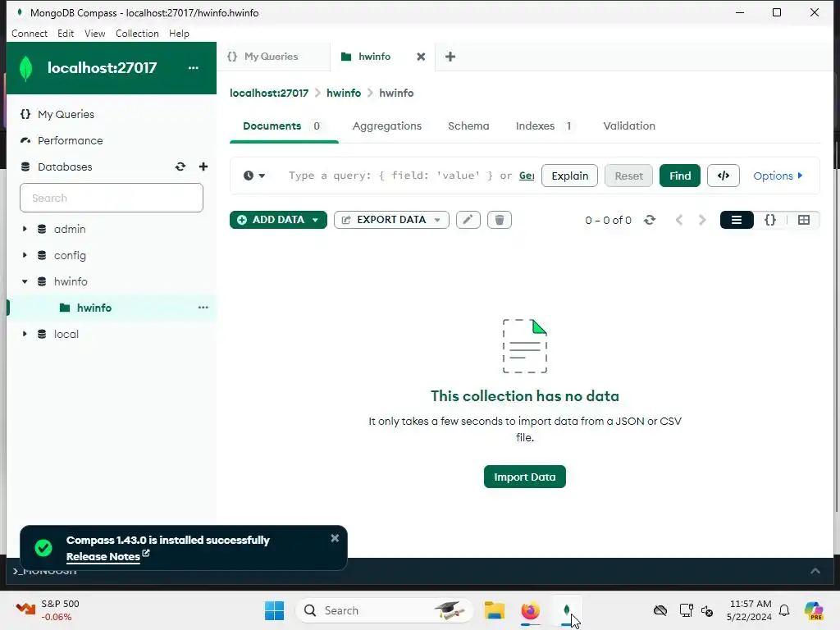Open My Queries in sidebar
840x630 pixels.
tap(66, 114)
